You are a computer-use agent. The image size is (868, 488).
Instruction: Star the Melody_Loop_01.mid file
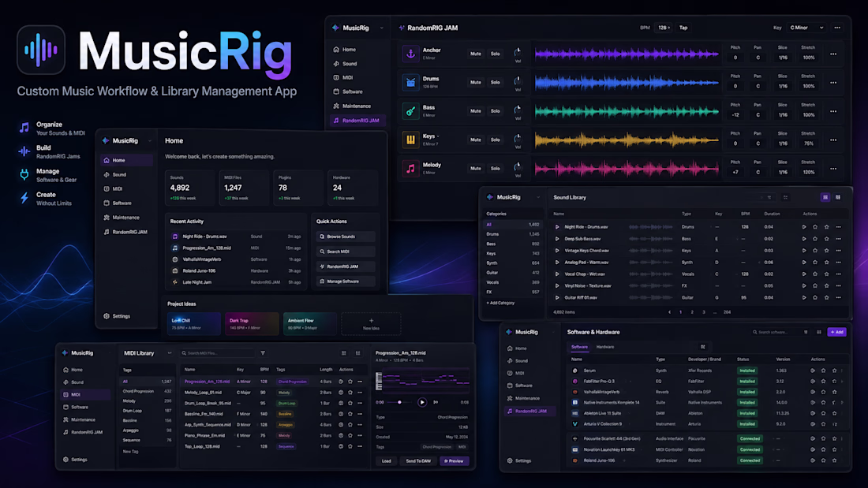[x=350, y=393]
